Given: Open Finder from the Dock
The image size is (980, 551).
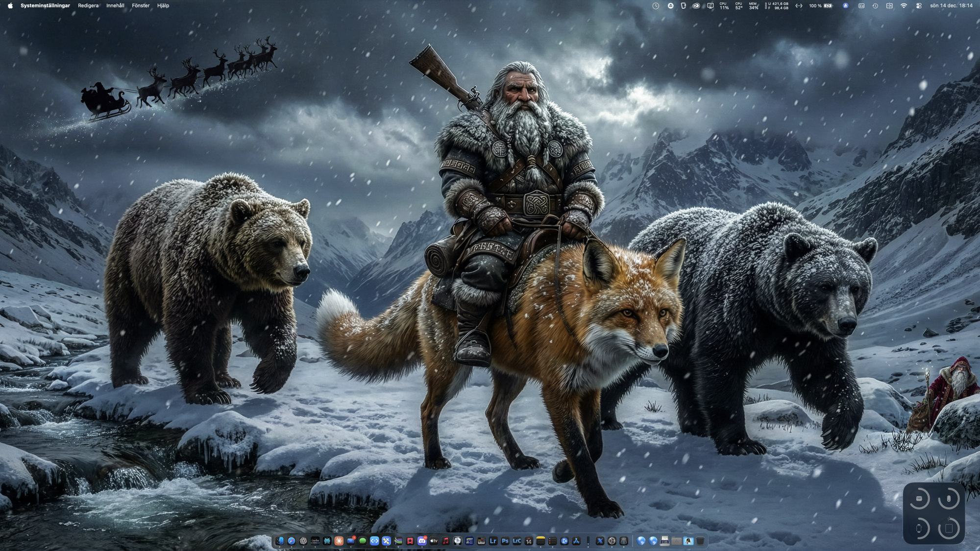Looking at the screenshot, I should coord(279,541).
